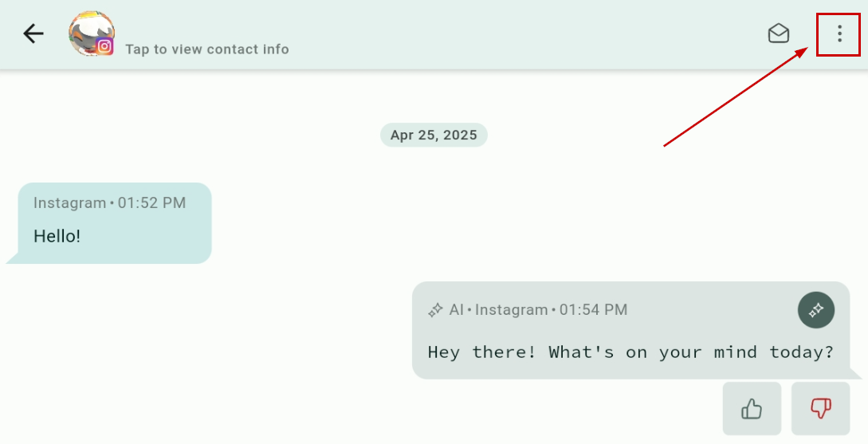
Task: Click the small sparkle icon beside AI label
Action: pyautogui.click(x=436, y=310)
